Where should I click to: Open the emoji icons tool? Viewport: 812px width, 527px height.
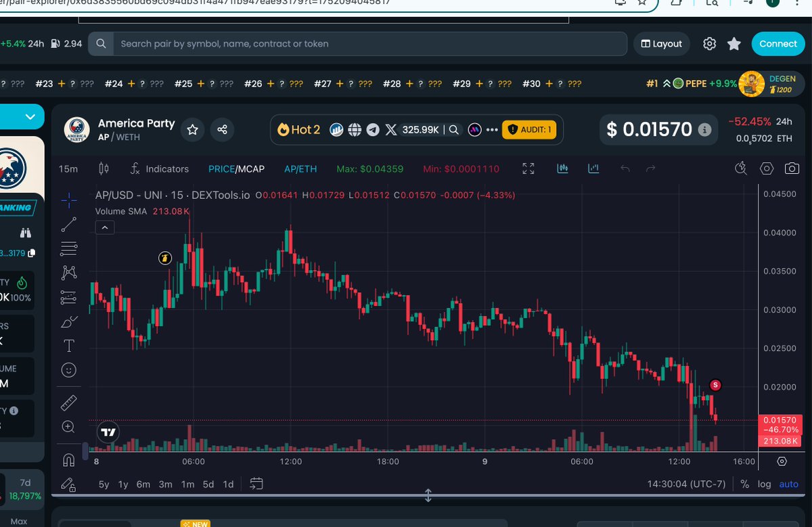69,370
